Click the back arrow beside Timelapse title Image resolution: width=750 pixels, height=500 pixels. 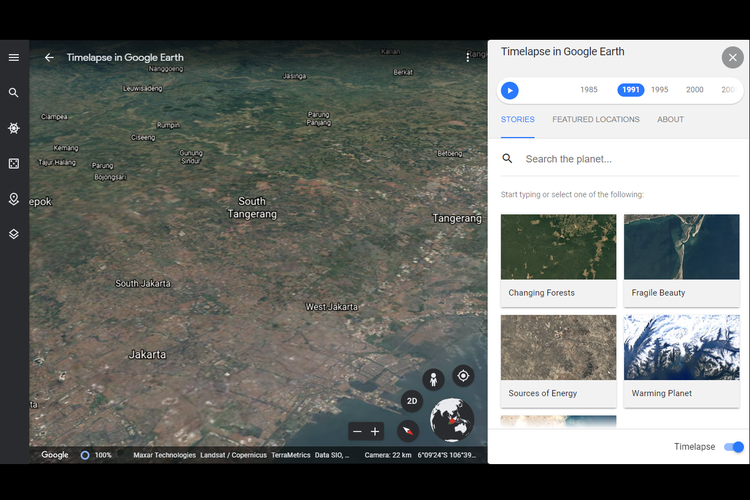tap(49, 58)
